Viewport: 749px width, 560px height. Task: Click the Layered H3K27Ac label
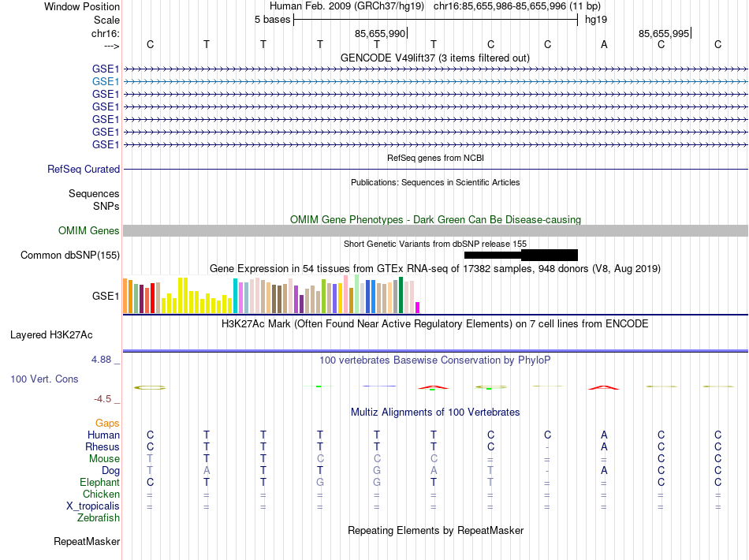click(x=51, y=335)
